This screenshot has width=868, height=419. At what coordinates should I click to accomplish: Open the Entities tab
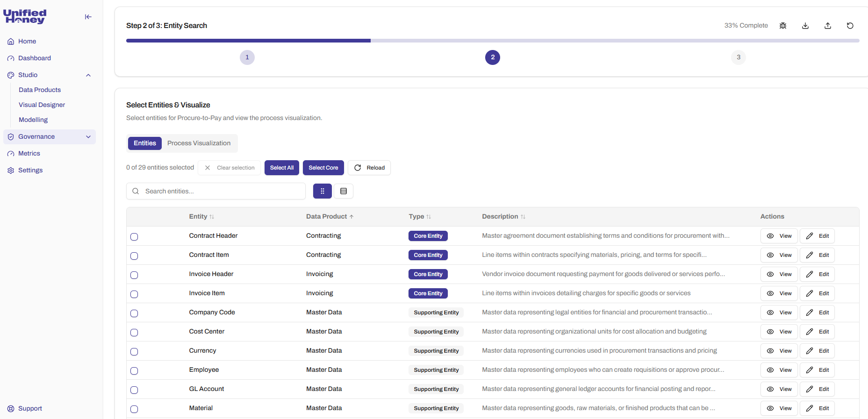tap(145, 143)
